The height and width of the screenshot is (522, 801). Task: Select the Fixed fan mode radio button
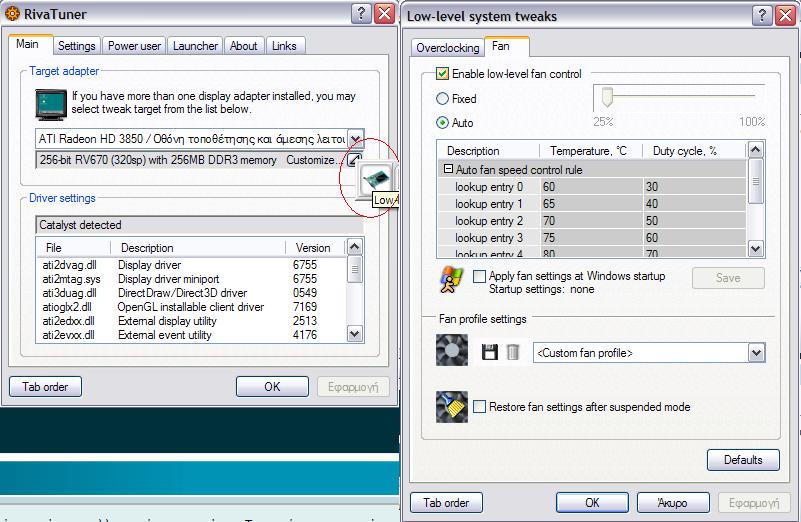point(442,99)
